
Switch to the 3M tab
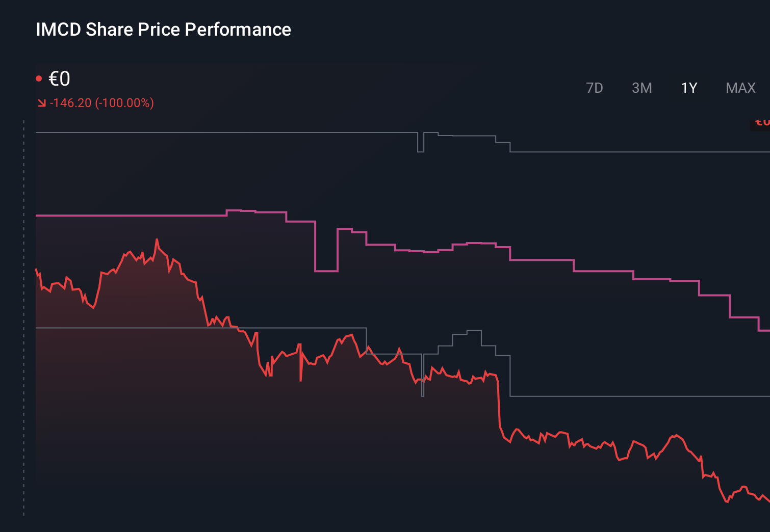click(x=642, y=88)
